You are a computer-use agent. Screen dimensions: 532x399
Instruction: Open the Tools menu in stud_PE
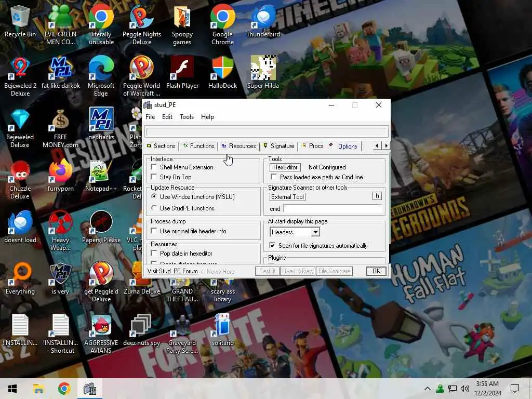[x=187, y=117]
